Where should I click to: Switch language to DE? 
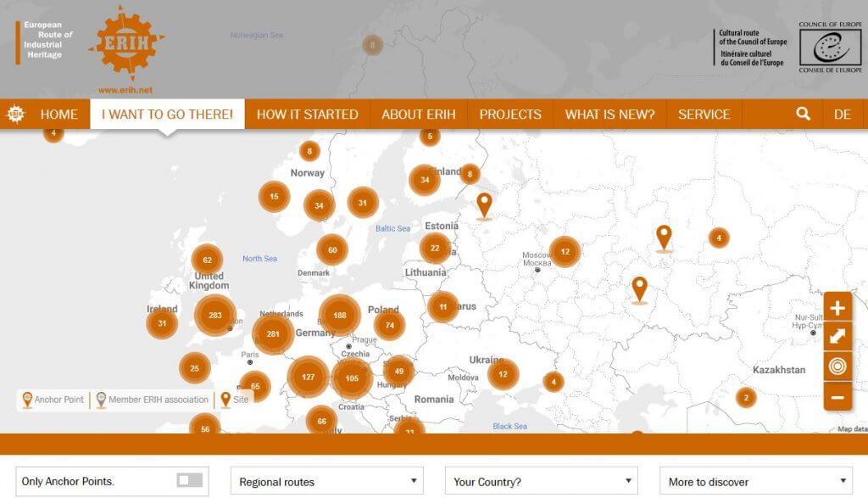(x=842, y=115)
